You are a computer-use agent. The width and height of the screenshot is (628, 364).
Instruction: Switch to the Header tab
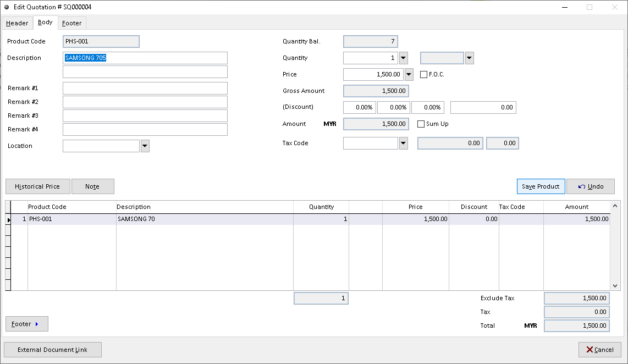(17, 23)
